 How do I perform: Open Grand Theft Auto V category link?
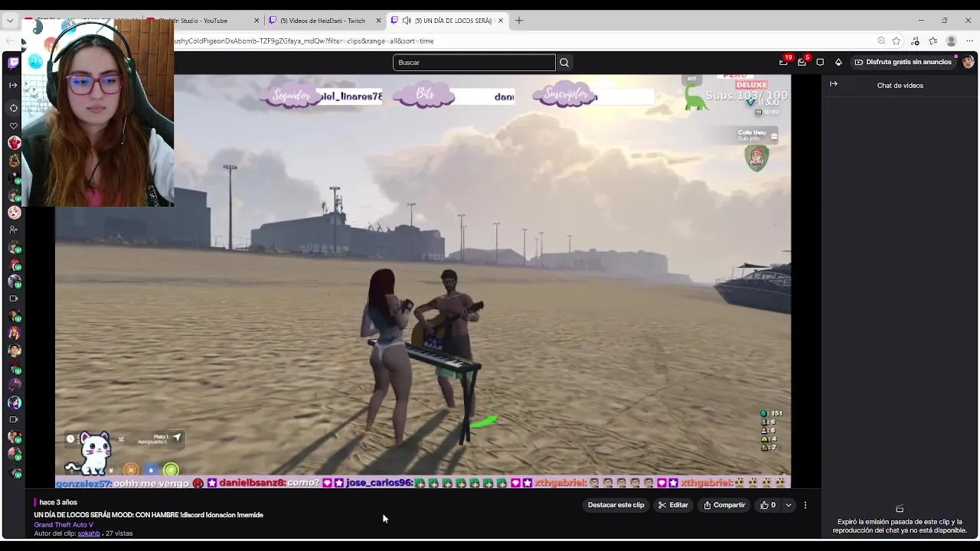coord(64,524)
